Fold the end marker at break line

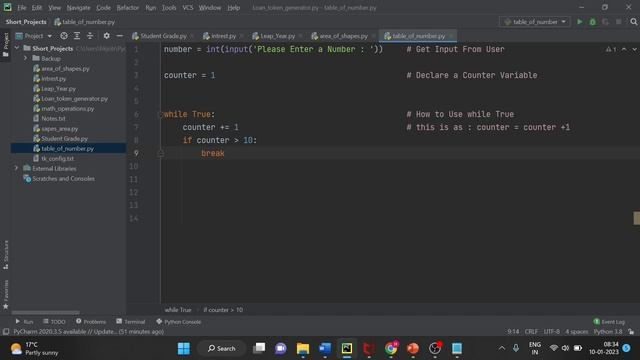(x=160, y=153)
